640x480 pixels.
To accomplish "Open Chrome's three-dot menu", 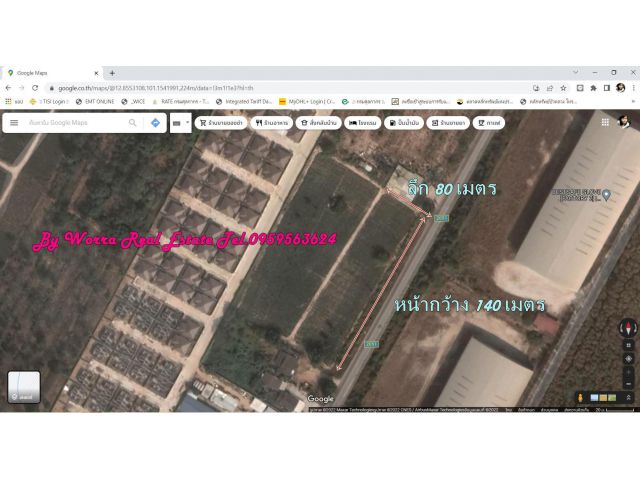I will point(632,88).
